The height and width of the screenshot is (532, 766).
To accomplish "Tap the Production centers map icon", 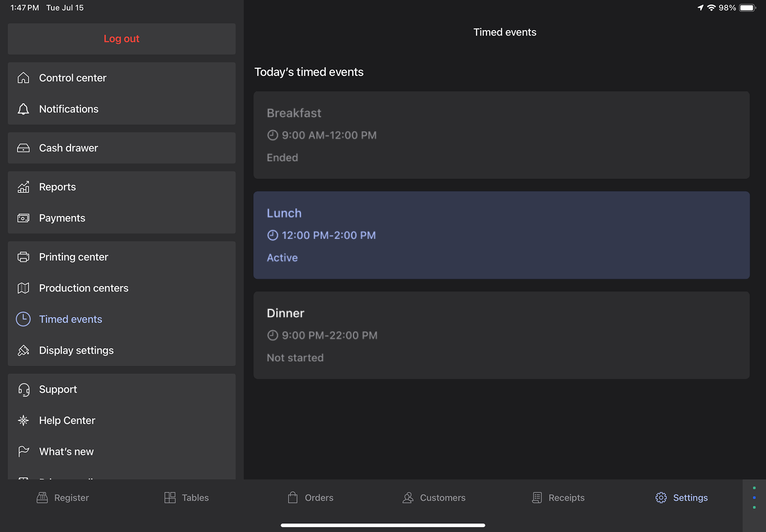I will point(24,288).
